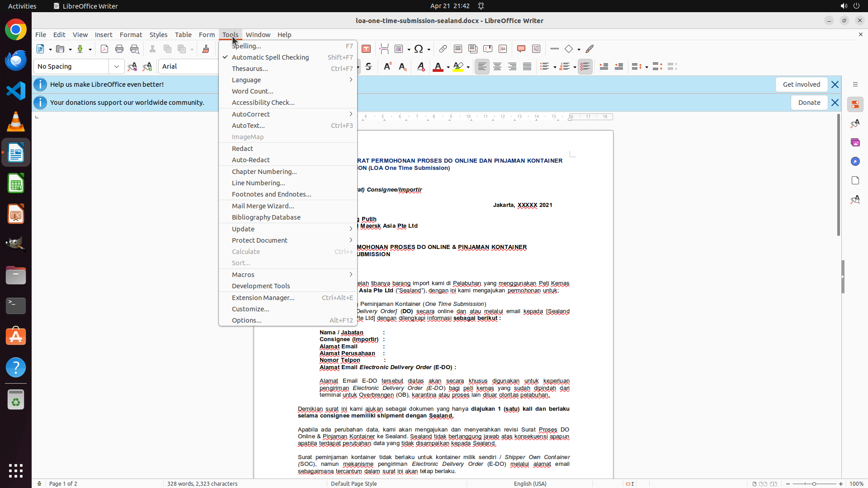Open the paragraph style dropdown arrow
868x488 pixels.
[x=117, y=67]
